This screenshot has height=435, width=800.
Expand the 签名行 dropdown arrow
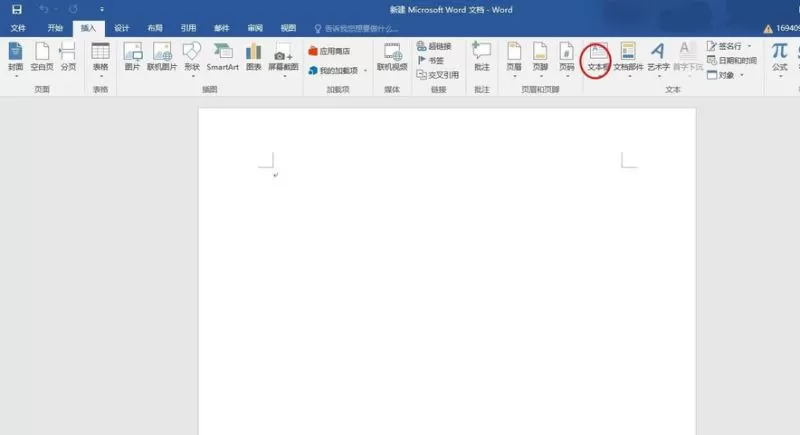[749, 46]
